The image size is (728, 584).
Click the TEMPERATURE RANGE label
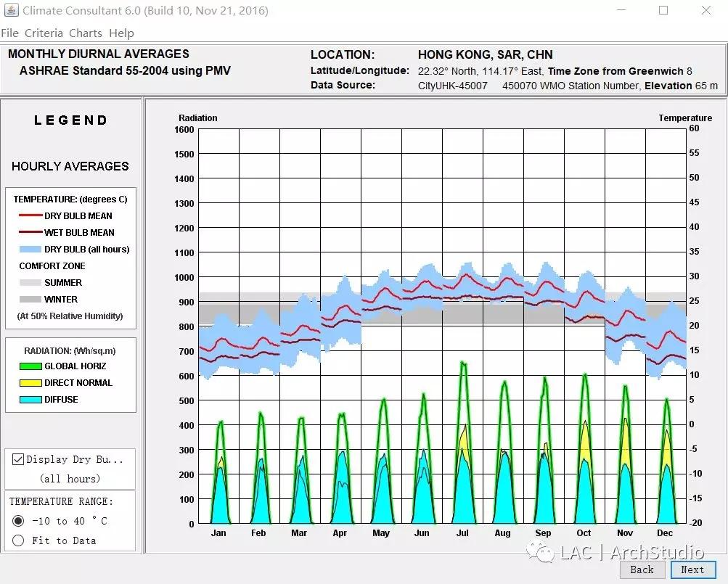tap(61, 501)
